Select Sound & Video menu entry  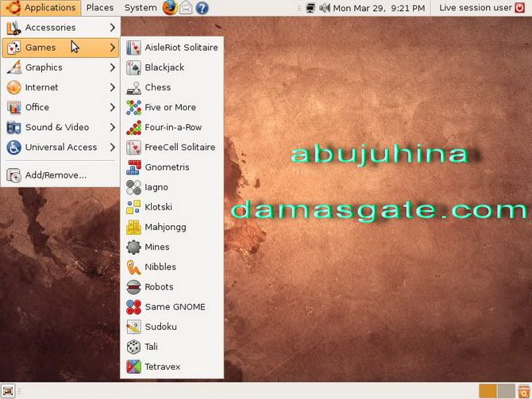coord(60,128)
